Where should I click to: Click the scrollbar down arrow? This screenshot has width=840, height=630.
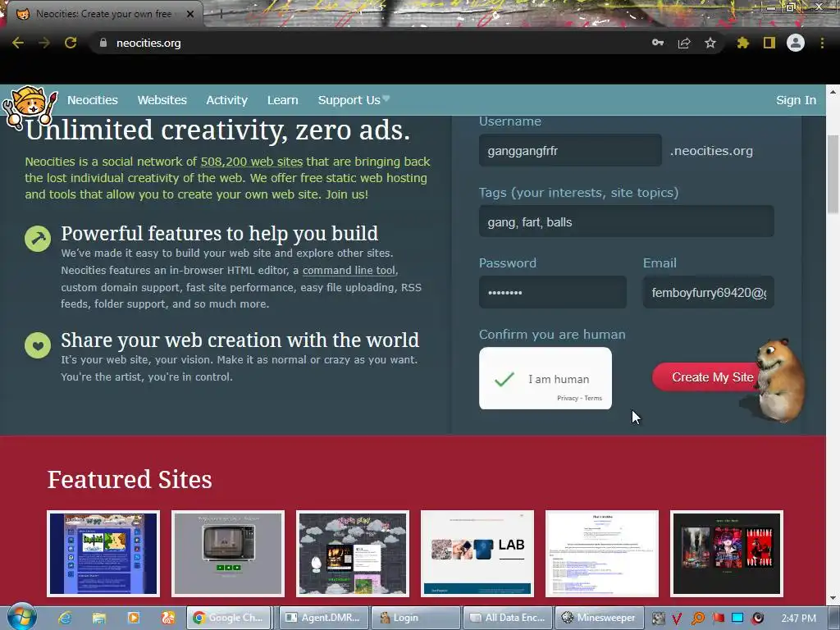click(833, 598)
